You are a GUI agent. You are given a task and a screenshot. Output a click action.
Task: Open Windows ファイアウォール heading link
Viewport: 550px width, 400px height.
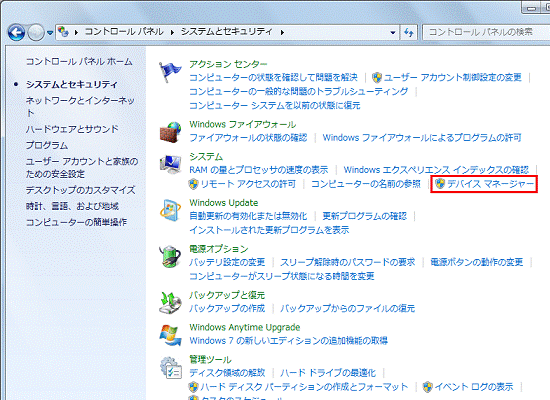point(243,125)
